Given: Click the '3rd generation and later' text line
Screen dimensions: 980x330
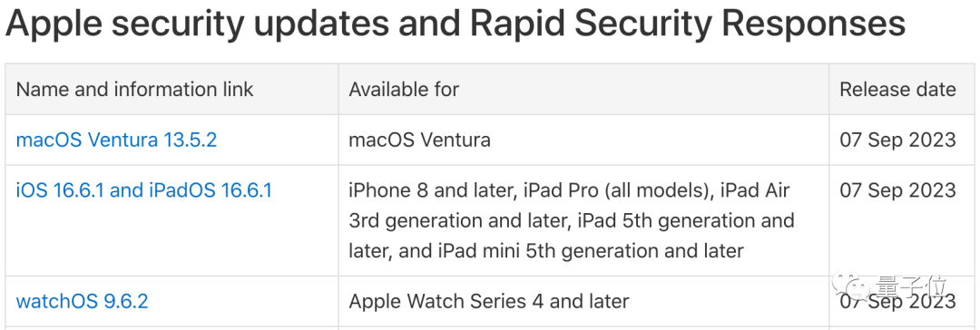Looking at the screenshot, I should (x=457, y=220).
